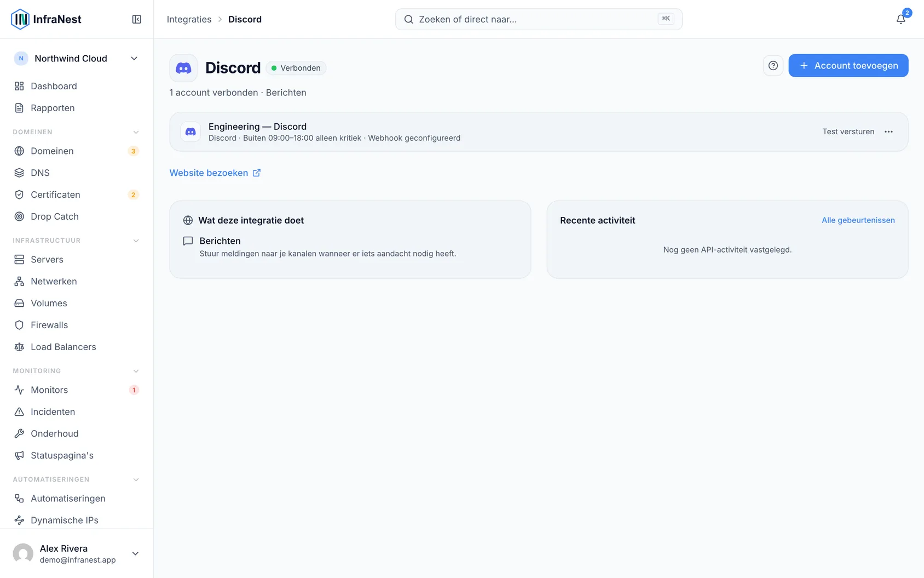Select Firewalls in the sidebar

[77, 325]
